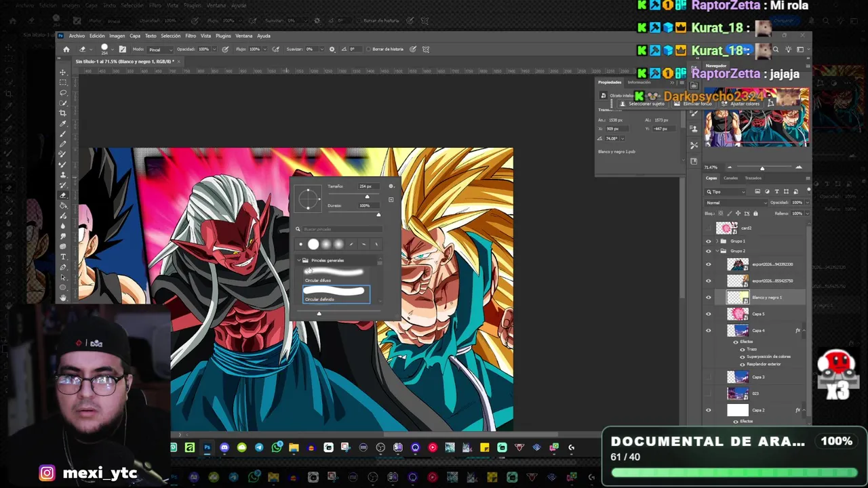This screenshot has height=488, width=868.
Task: Open brush picker gear settings menu
Action: (391, 186)
